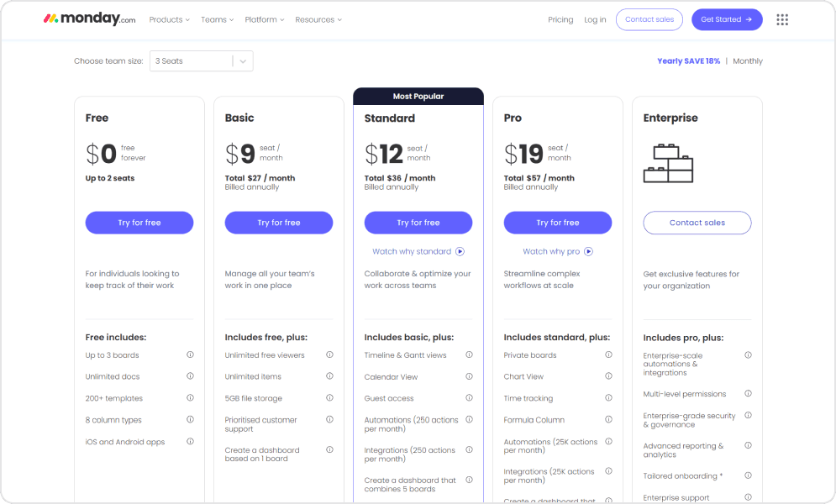Show info for Automations 25K actions
This screenshot has height=504, width=836.
point(608,442)
